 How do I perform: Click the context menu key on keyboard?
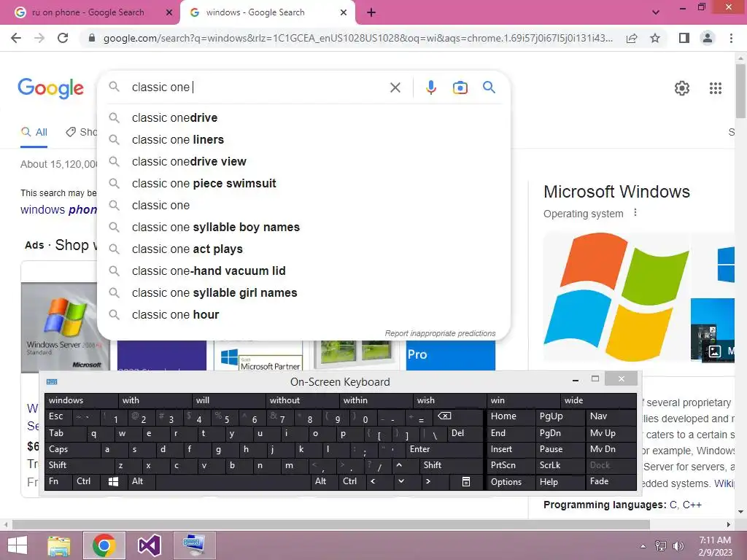pyautogui.click(x=466, y=481)
